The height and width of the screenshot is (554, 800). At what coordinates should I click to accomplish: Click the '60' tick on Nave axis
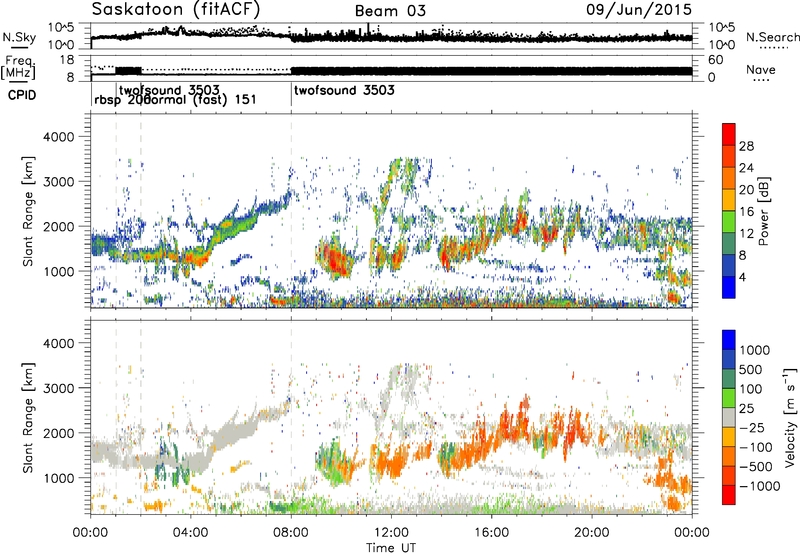tap(715, 60)
